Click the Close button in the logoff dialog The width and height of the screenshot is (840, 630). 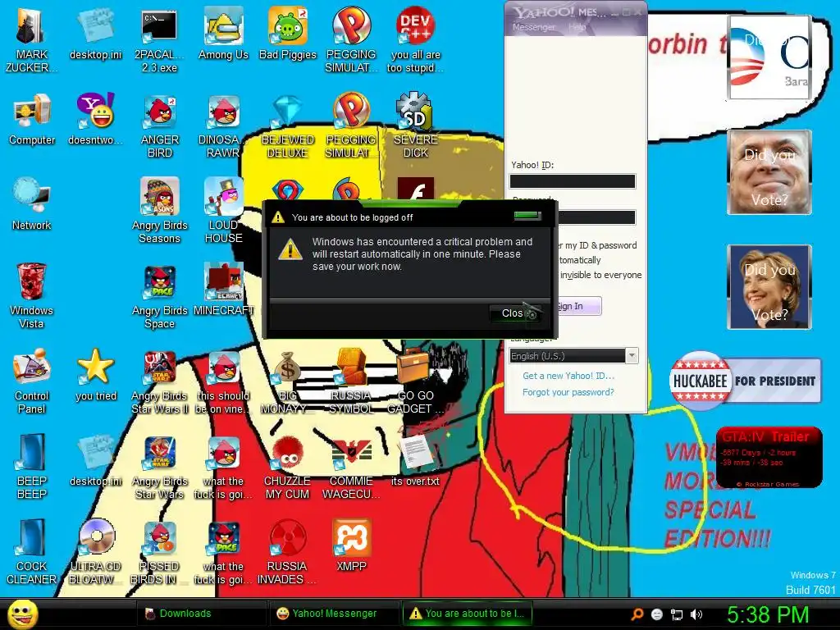click(515, 313)
